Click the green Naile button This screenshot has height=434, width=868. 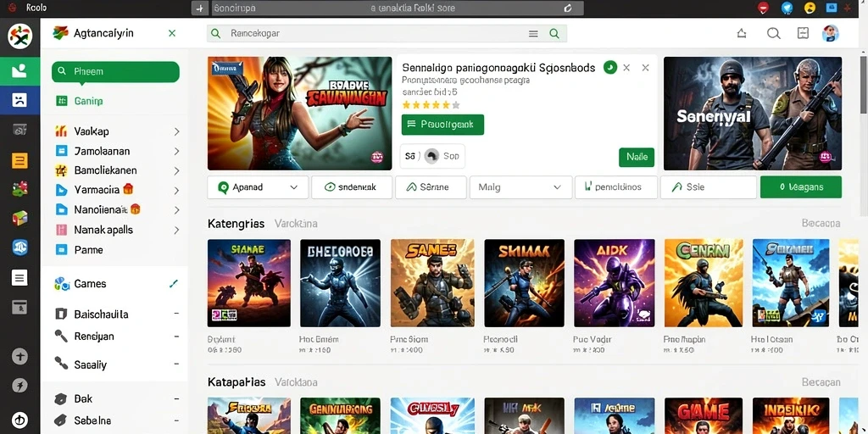pos(637,157)
